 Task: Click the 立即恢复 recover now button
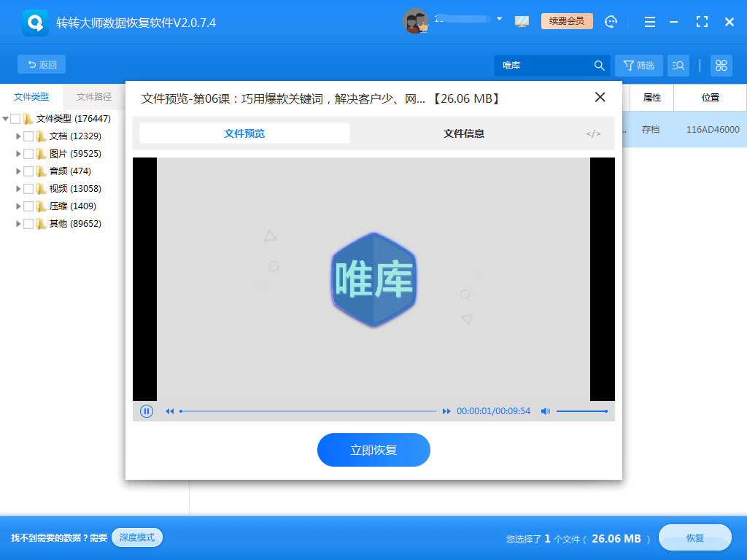[x=373, y=450]
